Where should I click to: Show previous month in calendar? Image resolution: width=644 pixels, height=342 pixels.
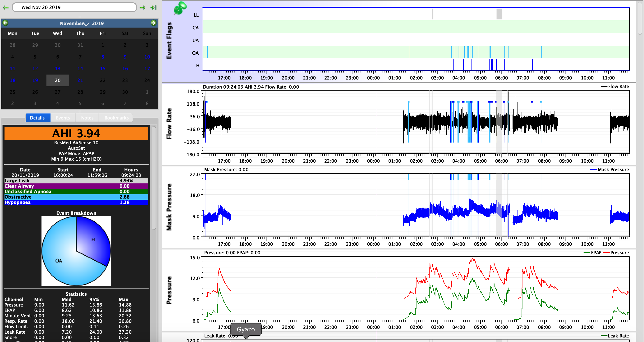coord(5,23)
